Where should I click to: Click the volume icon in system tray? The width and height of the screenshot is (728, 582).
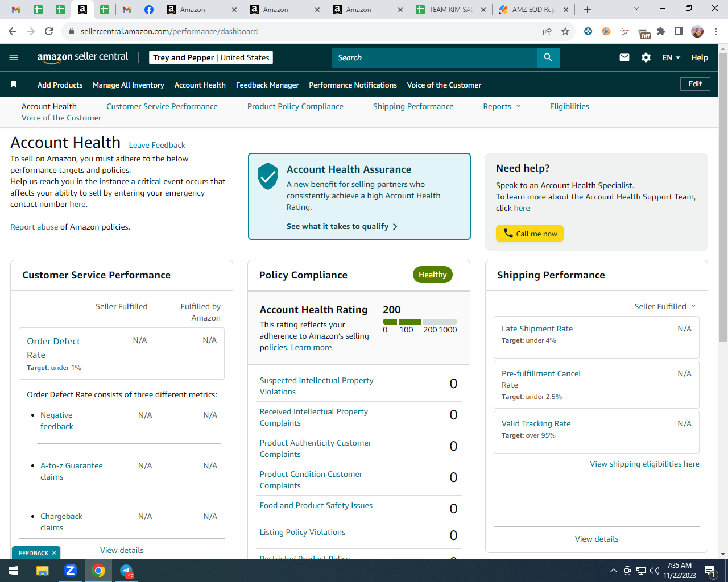tap(655, 571)
